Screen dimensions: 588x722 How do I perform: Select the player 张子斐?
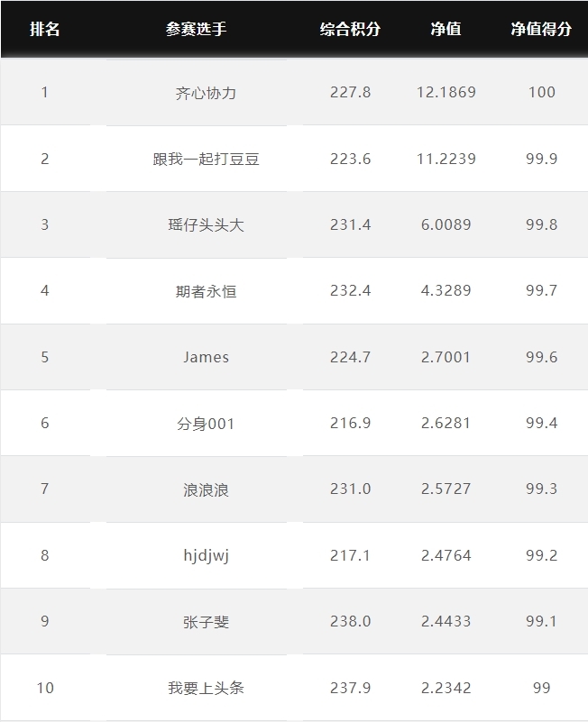(x=206, y=622)
